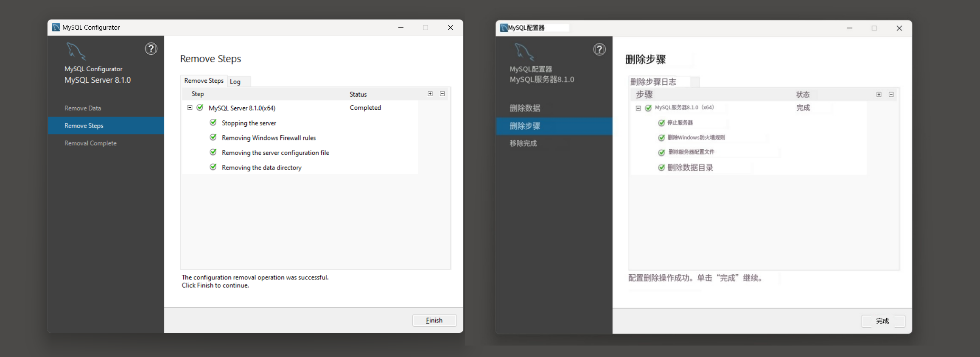Select Removal Complete in the English sidebar
Image resolution: width=980 pixels, height=357 pixels.
tap(90, 143)
